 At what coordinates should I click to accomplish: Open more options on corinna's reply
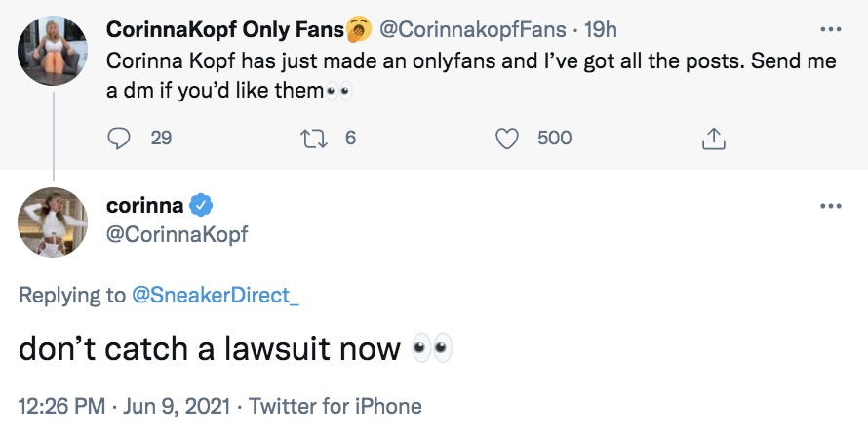pyautogui.click(x=831, y=207)
